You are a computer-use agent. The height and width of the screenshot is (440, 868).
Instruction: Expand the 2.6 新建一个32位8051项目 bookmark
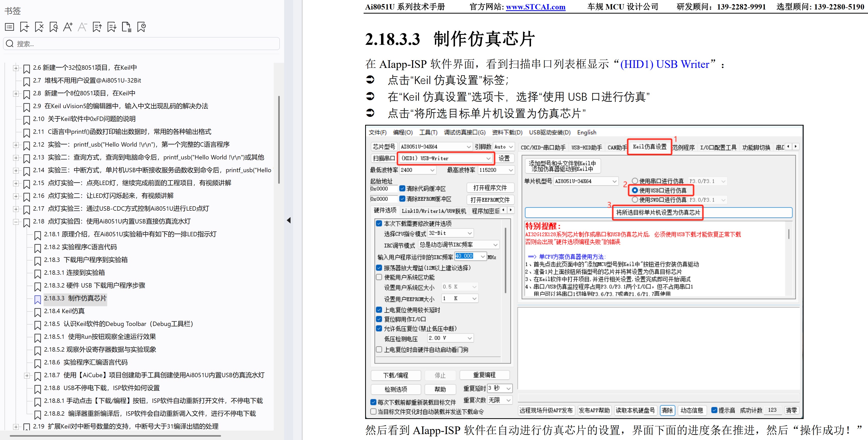16,68
